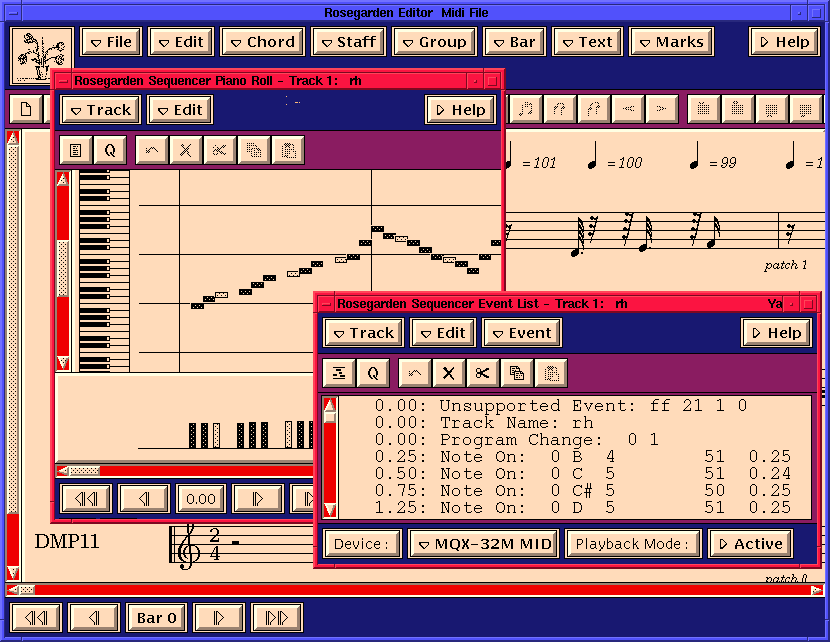
Task: Click crescendo hairpin icon in editor toolbar
Action: click(x=627, y=109)
